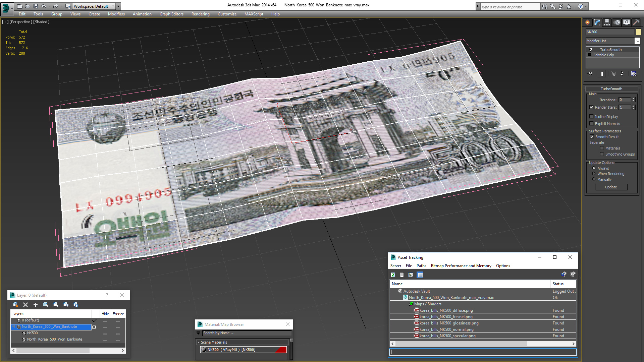Select the Always update option
The width and height of the screenshot is (644, 362).
[x=594, y=168]
